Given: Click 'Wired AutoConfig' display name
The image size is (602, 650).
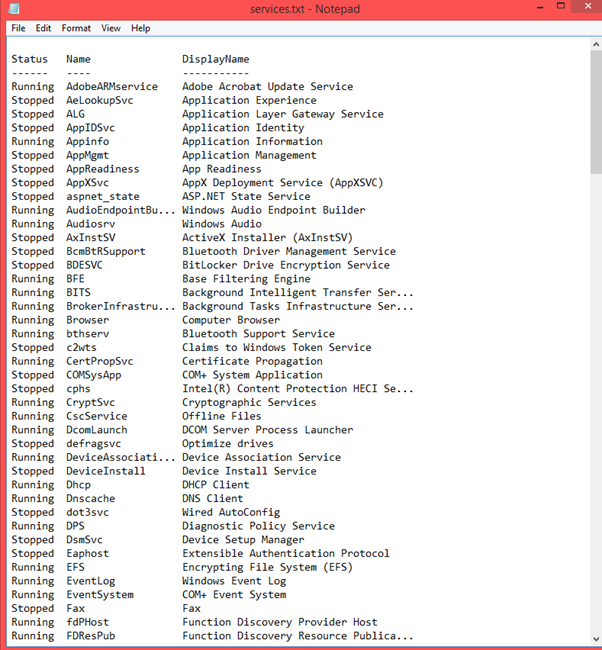Looking at the screenshot, I should pos(231,512).
